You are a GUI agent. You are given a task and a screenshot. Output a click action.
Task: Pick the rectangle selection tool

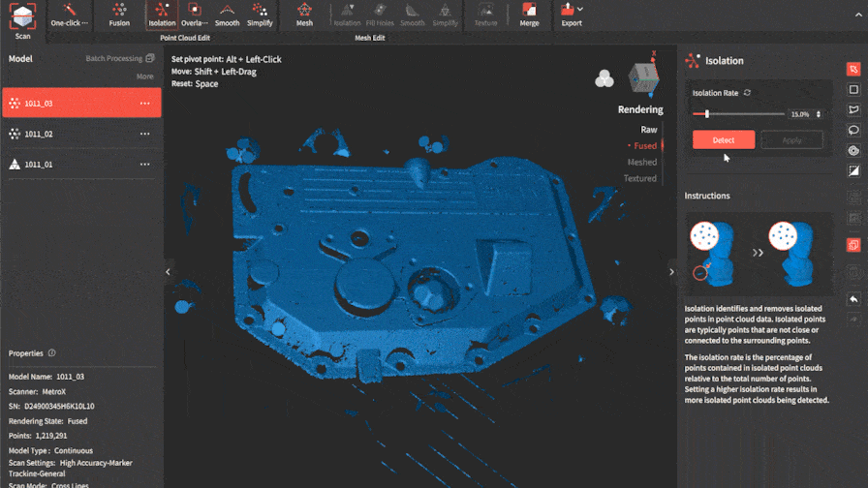coord(853,89)
